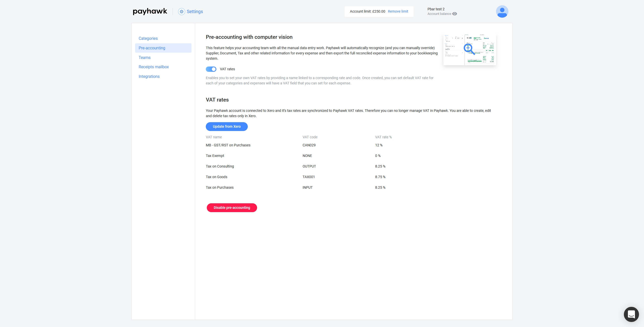Click the TAX001 VAT code
Screen dimensions: 644x327
(x=309, y=177)
